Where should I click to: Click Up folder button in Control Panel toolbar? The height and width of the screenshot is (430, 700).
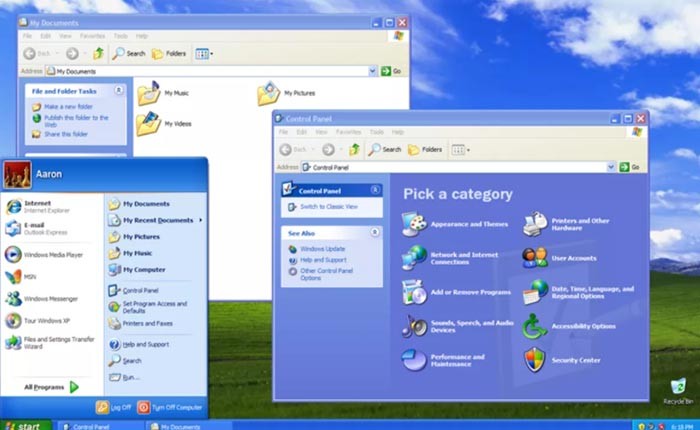click(354, 150)
